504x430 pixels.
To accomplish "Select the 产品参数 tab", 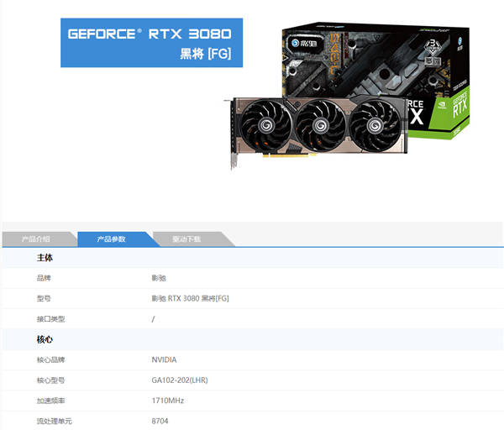I will point(111,239).
